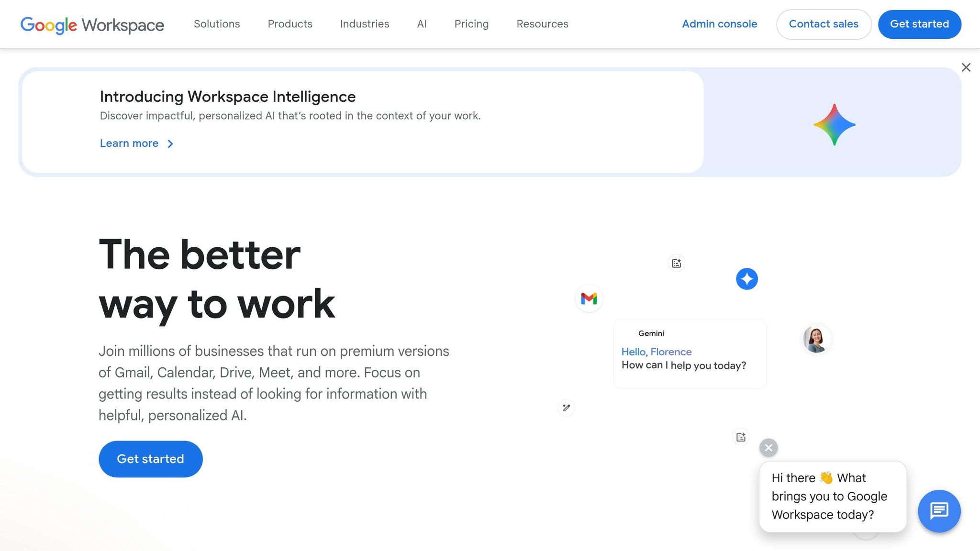
Task: Open the Products menu
Action: tap(290, 24)
